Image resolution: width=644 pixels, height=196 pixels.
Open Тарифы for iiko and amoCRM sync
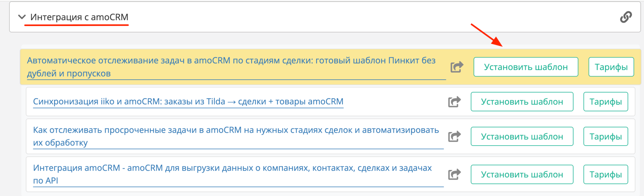(605, 102)
